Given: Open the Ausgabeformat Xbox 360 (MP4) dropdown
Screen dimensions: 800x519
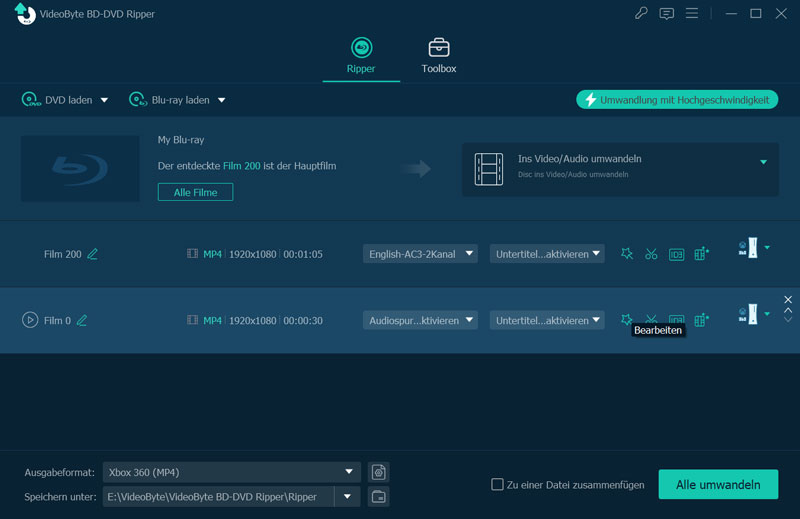Looking at the screenshot, I should (232, 472).
